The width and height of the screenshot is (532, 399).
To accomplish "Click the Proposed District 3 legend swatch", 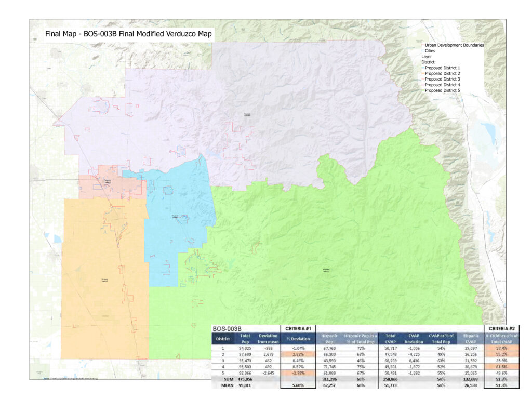I will pyautogui.click(x=423, y=79).
